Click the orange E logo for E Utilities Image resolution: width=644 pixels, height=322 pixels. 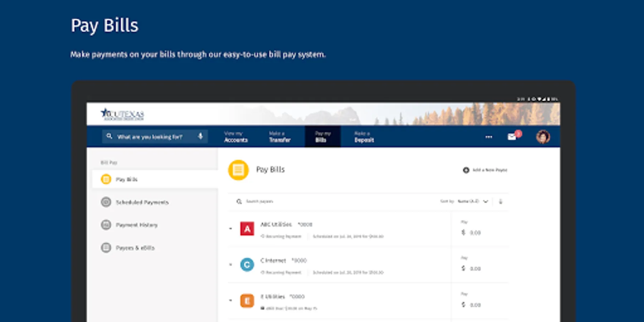pos(247,301)
